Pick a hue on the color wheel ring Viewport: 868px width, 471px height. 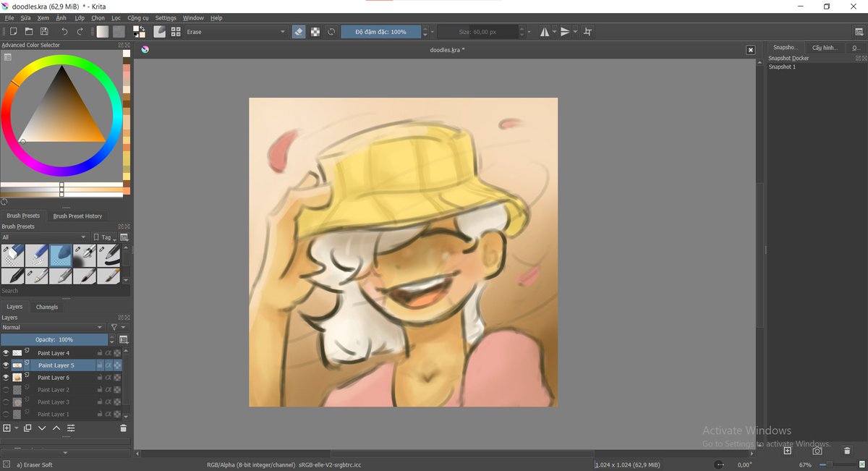[x=61, y=61]
